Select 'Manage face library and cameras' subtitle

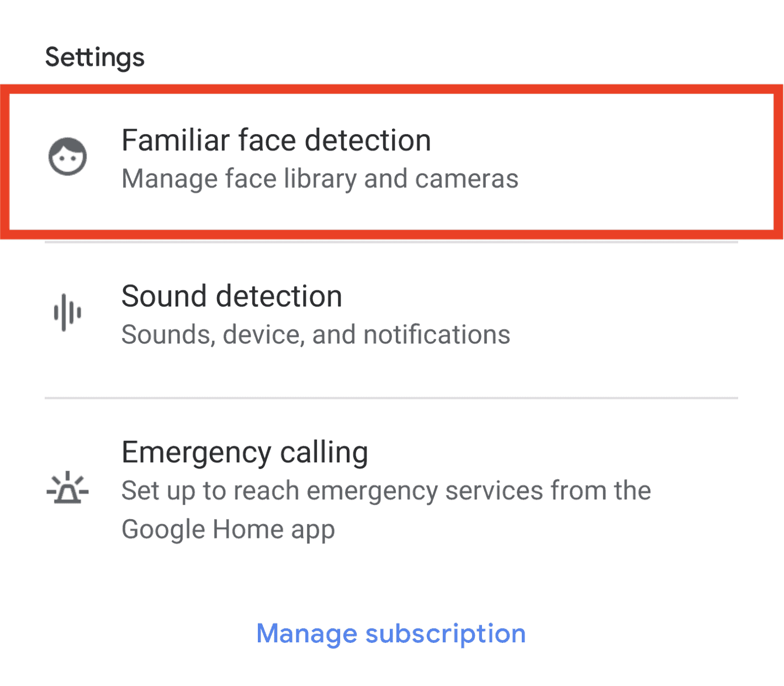coord(320,179)
